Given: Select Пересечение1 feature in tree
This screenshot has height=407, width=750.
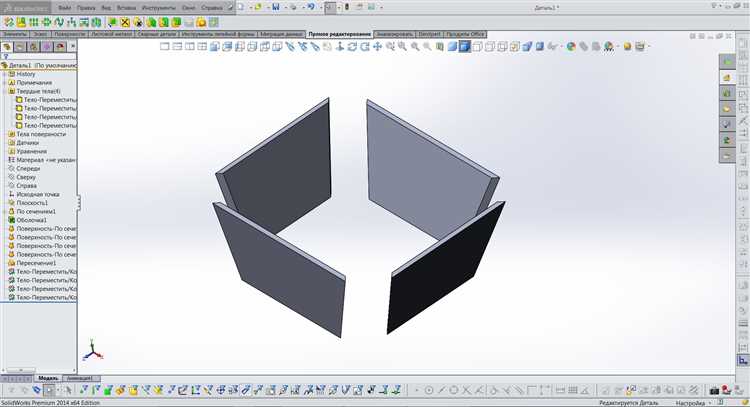Looking at the screenshot, I should click(x=36, y=263).
